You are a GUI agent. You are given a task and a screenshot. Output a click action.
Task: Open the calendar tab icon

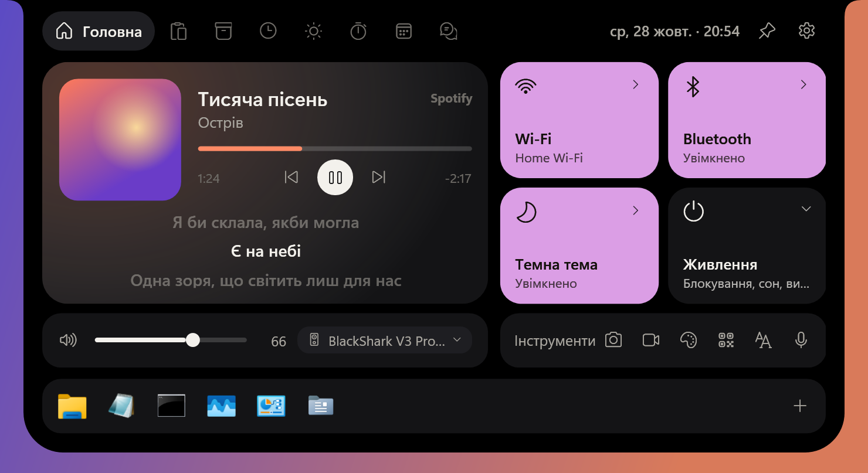[x=404, y=31]
